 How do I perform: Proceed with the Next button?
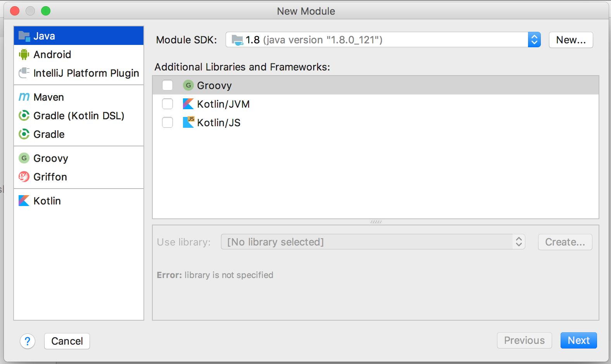pyautogui.click(x=578, y=340)
